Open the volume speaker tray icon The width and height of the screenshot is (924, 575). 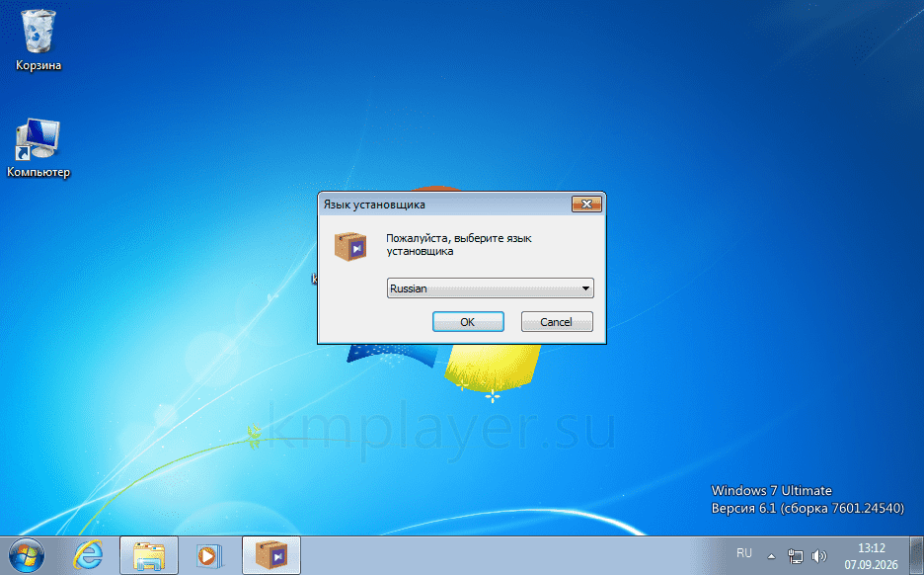point(819,555)
